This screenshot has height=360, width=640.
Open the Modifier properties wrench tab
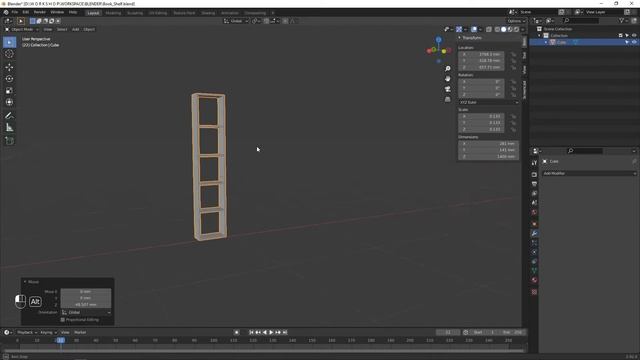point(534,233)
